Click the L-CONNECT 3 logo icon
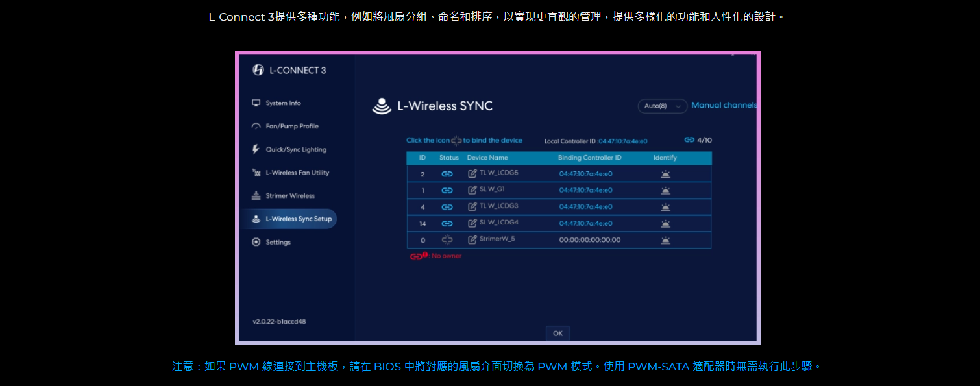This screenshot has width=980, height=386. [x=258, y=70]
